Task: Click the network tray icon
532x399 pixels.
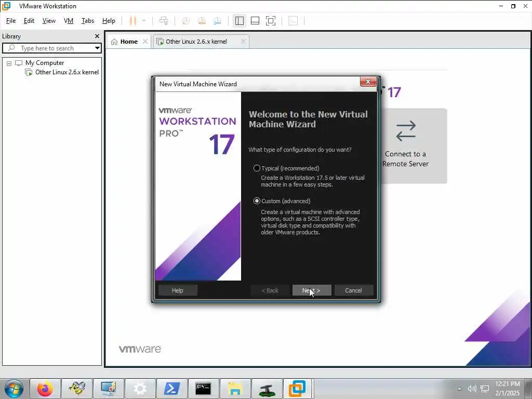Action: click(485, 389)
